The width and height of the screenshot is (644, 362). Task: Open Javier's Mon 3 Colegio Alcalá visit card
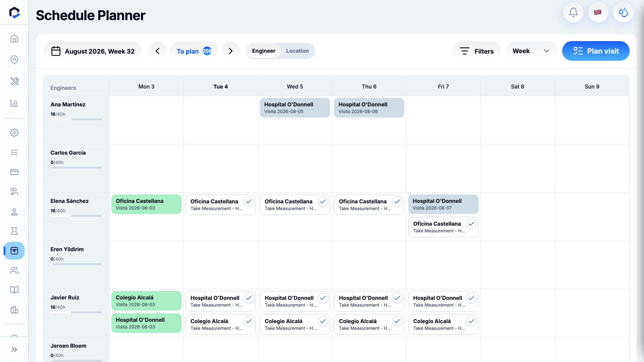tap(146, 301)
